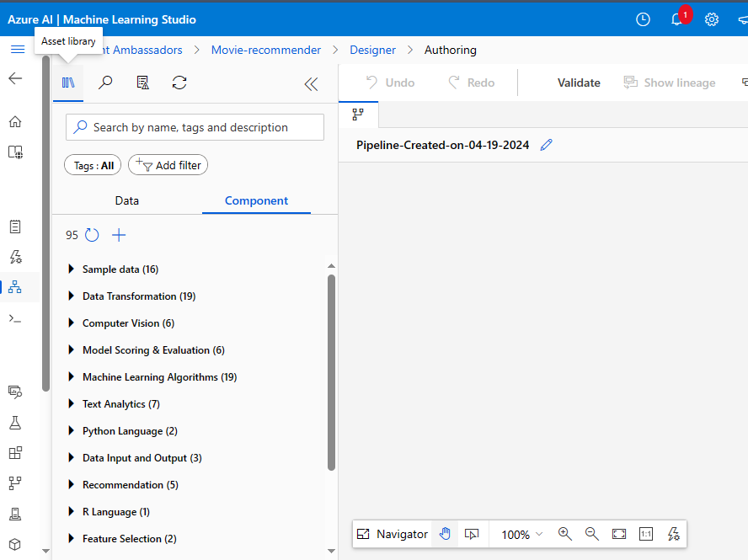
Task: Open Movie-recommender breadcrumb link
Action: [x=265, y=50]
